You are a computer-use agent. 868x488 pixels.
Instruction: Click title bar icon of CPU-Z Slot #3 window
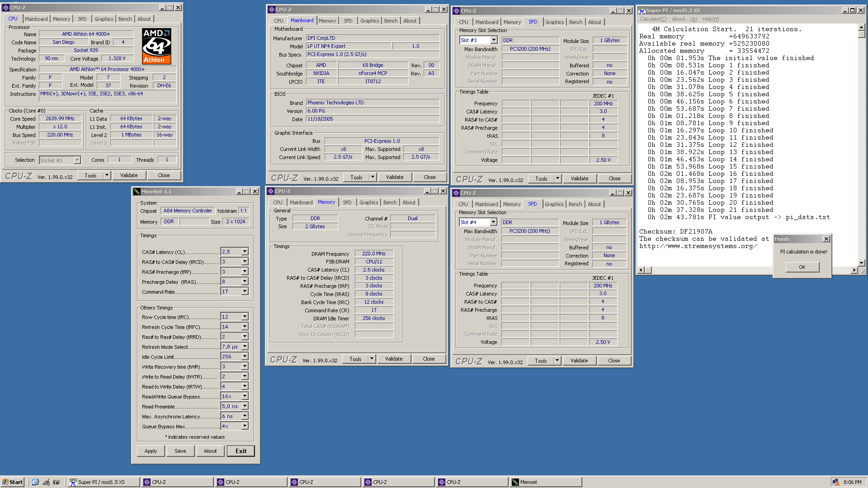pos(456,11)
